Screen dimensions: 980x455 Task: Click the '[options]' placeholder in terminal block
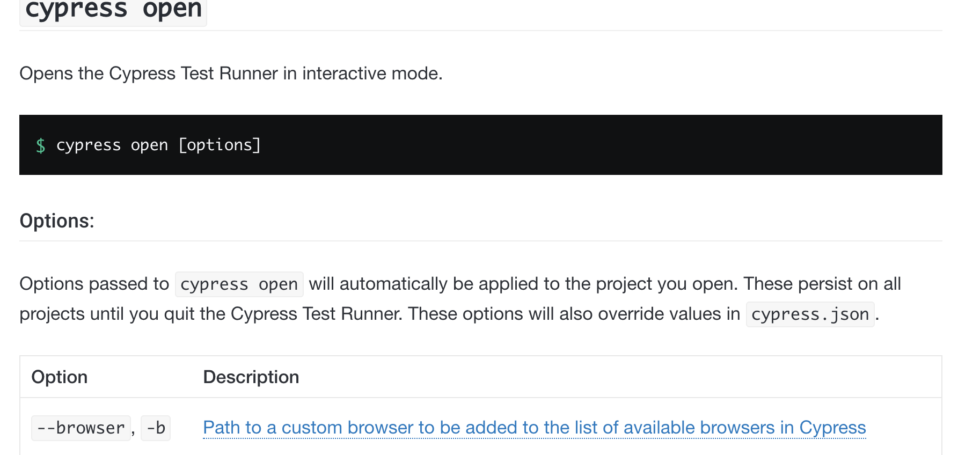(220, 145)
